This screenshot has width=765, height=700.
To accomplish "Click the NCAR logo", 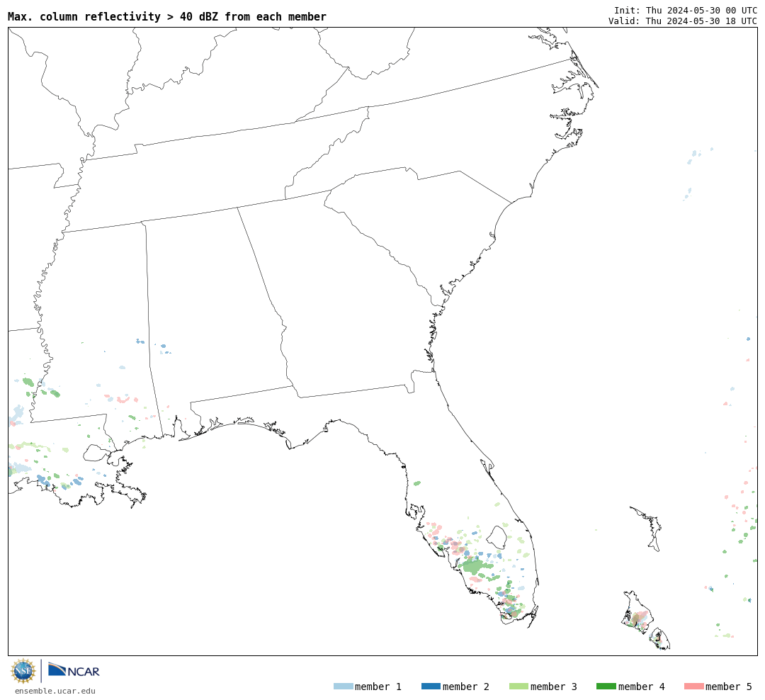I will tap(74, 670).
